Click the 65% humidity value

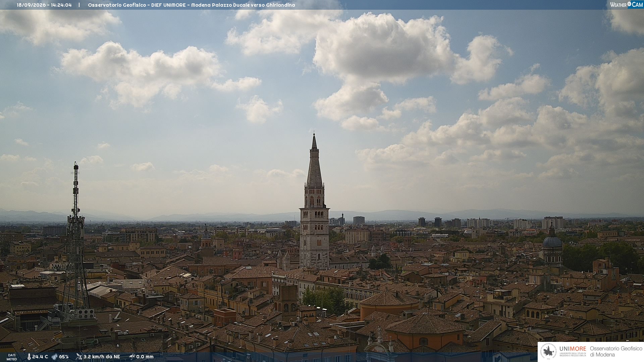tap(64, 357)
